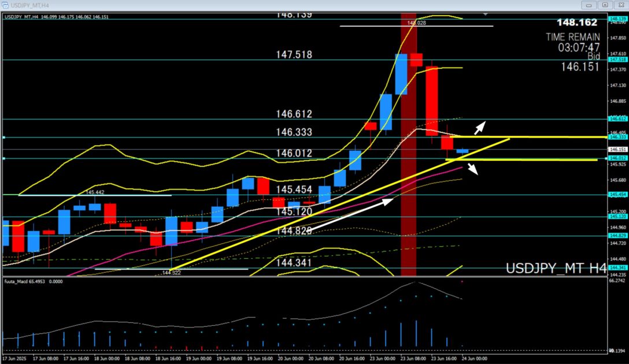Click the chart window icon in title bar
The width and height of the screenshot is (629, 364).
pos(5,5)
